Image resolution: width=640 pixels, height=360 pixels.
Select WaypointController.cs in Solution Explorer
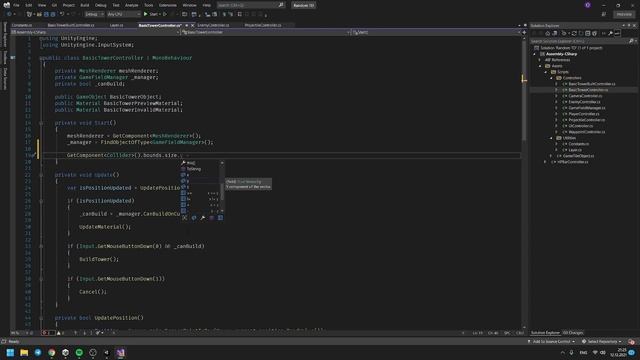(x=587, y=132)
